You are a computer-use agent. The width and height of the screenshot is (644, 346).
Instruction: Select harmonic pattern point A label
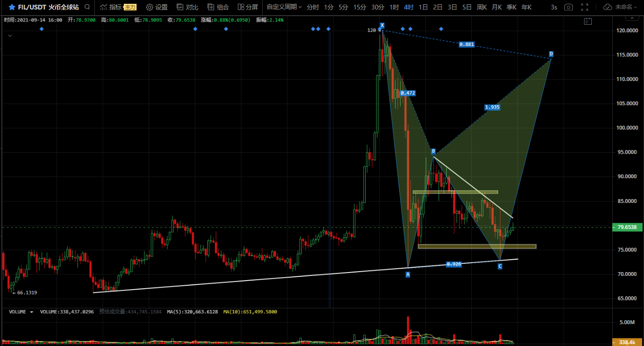point(408,274)
